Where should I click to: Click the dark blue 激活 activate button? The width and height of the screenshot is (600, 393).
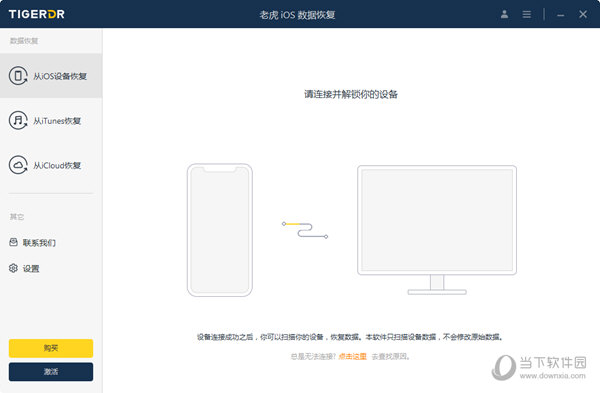[x=51, y=372]
